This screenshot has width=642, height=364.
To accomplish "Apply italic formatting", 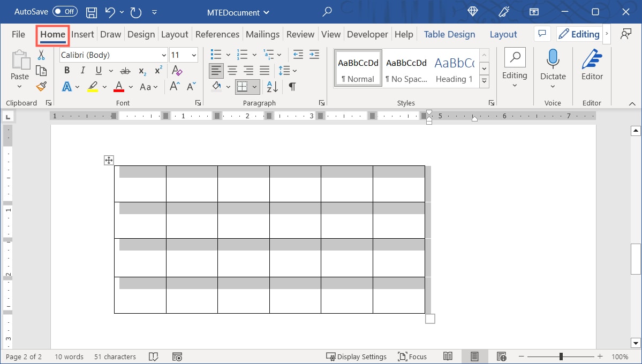I will tap(82, 70).
